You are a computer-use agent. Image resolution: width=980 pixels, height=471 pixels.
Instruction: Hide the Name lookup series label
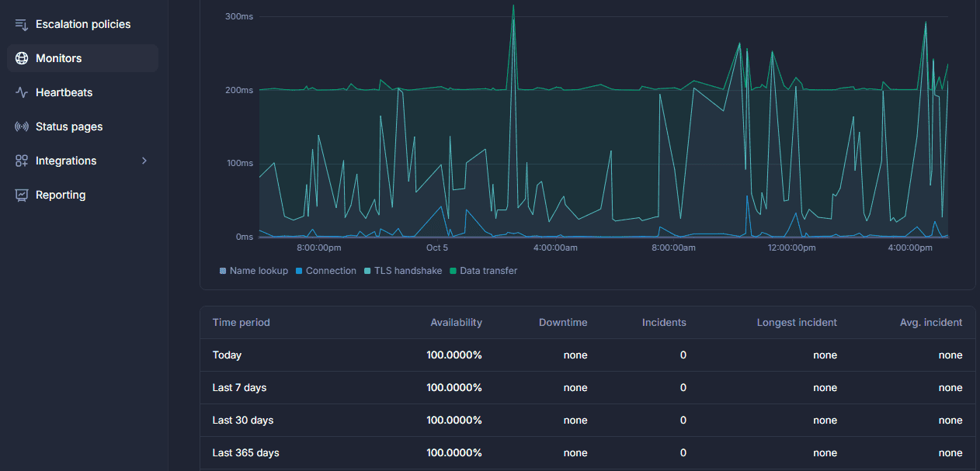click(x=259, y=271)
